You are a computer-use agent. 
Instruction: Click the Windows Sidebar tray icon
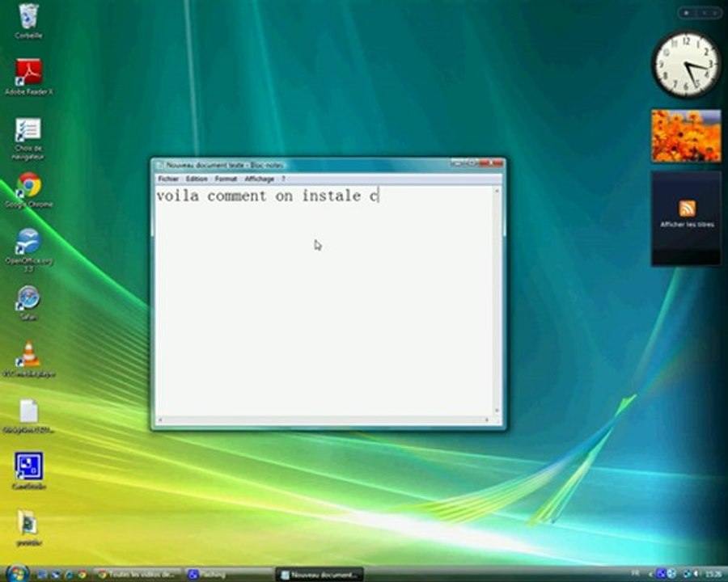tap(671, 574)
